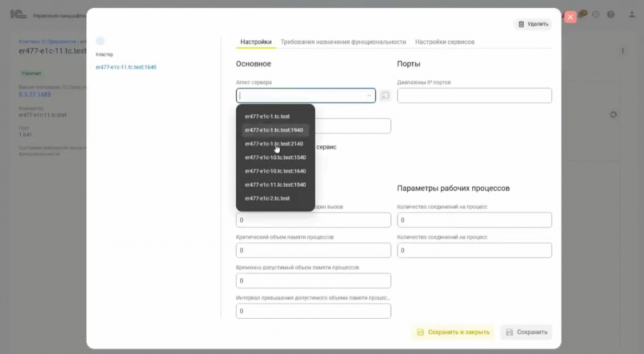Viewport: 644px width, 354px height.
Task: Select er477-e1c-1.tc.test:1940 option
Action: [275, 130]
